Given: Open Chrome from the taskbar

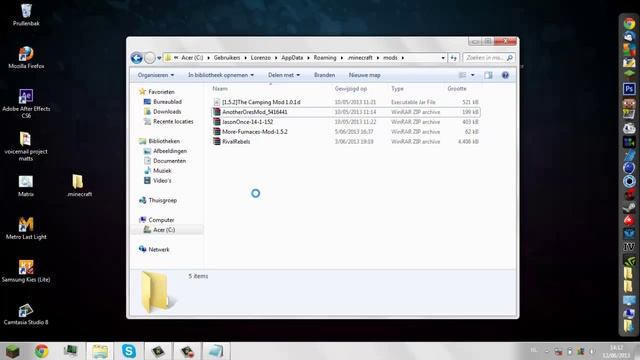Looking at the screenshot, I should click(41, 351).
